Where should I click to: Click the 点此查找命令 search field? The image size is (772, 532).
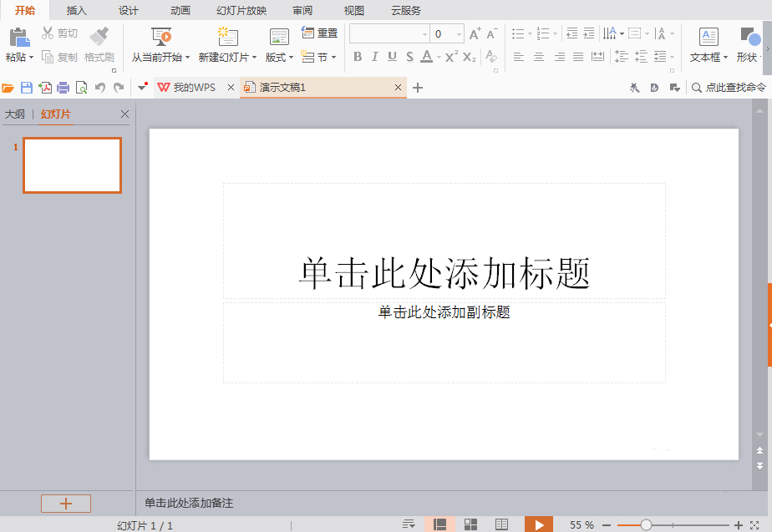point(734,87)
